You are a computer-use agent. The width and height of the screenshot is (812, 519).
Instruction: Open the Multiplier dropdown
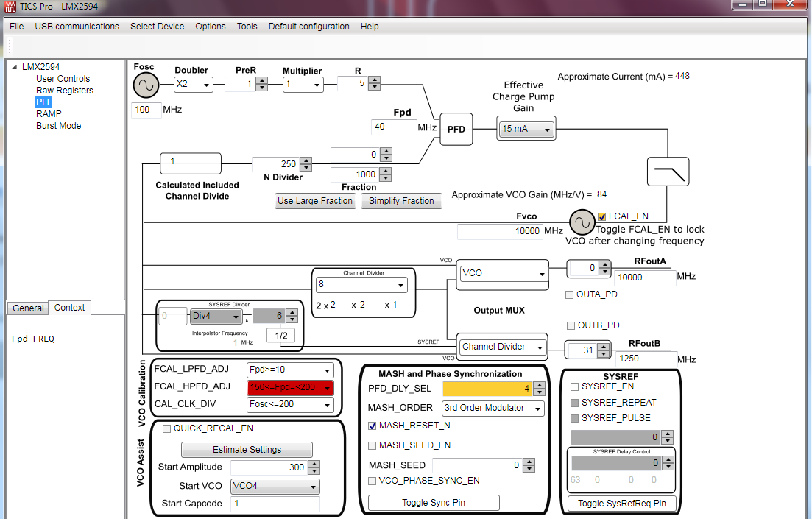coord(303,85)
